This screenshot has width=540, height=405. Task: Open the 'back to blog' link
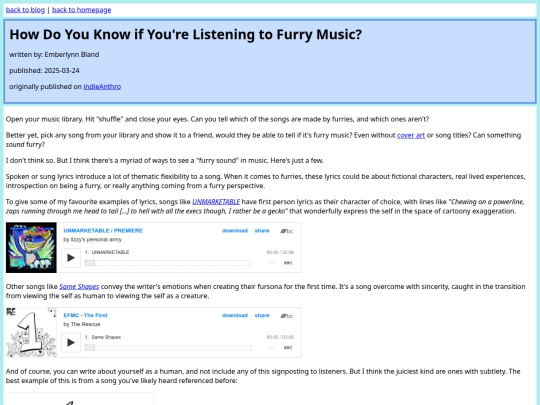pos(25,10)
